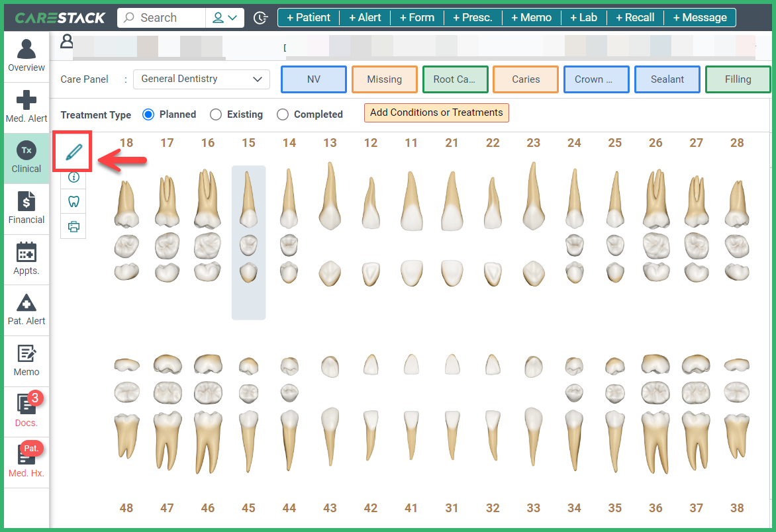Select upper tooth 11 root view

[411, 200]
